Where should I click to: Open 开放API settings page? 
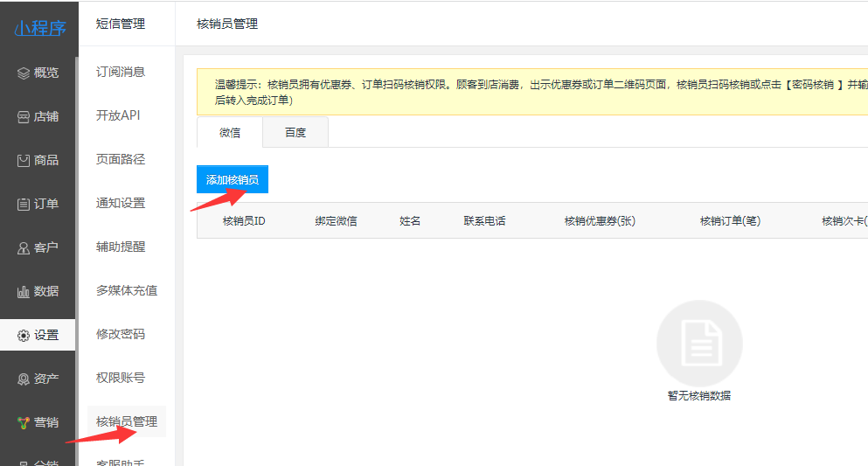point(118,115)
